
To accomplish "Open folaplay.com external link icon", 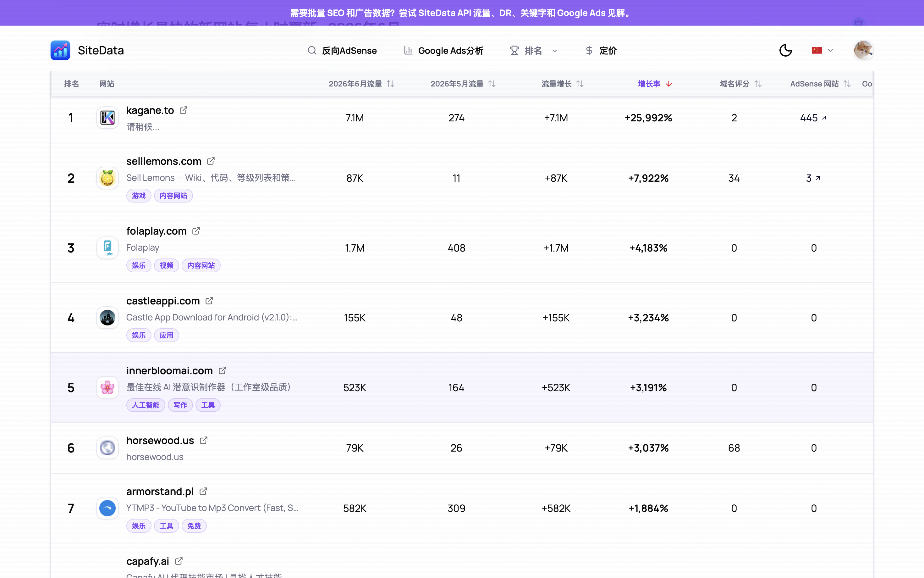I will point(196,231).
